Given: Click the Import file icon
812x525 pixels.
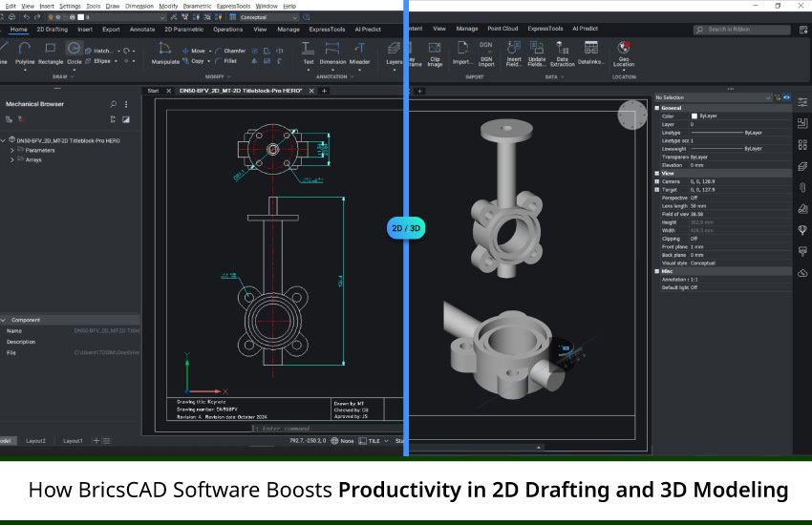Looking at the screenshot, I should pyautogui.click(x=462, y=53).
